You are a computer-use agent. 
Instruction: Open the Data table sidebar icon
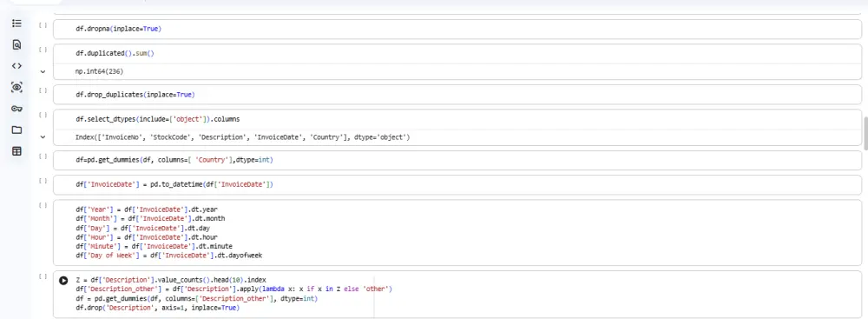pyautogui.click(x=16, y=151)
